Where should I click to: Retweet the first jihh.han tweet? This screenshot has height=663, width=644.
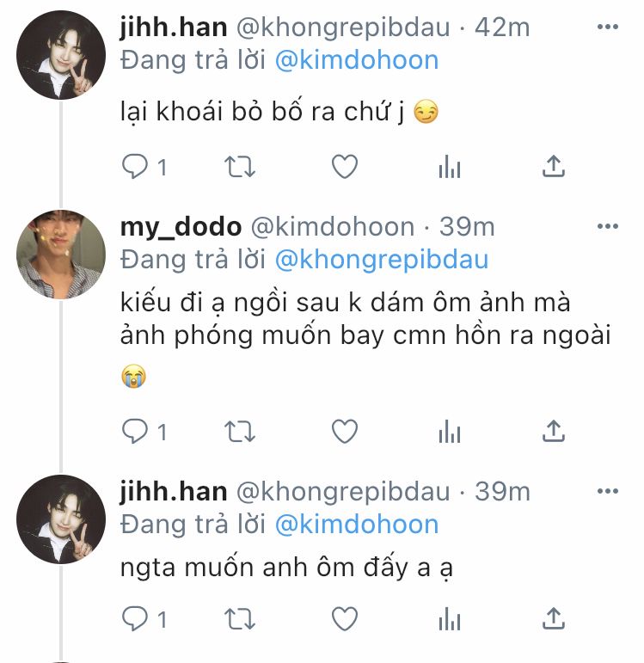[x=239, y=167]
